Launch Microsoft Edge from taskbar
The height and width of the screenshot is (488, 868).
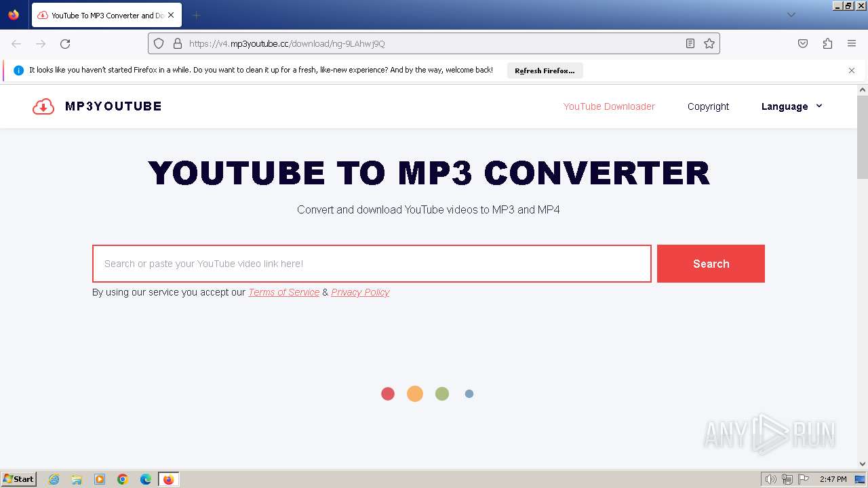pos(146,479)
